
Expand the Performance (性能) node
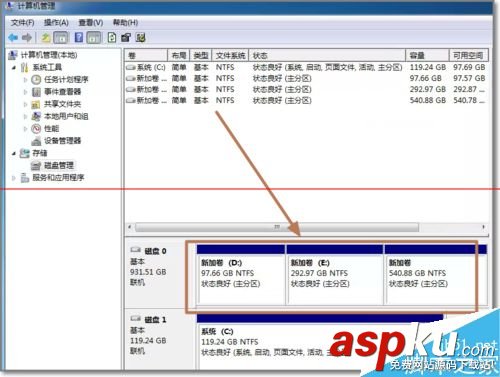coord(25,129)
